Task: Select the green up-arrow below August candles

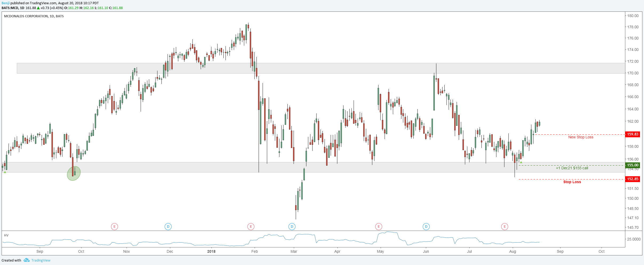Action: coord(521,162)
